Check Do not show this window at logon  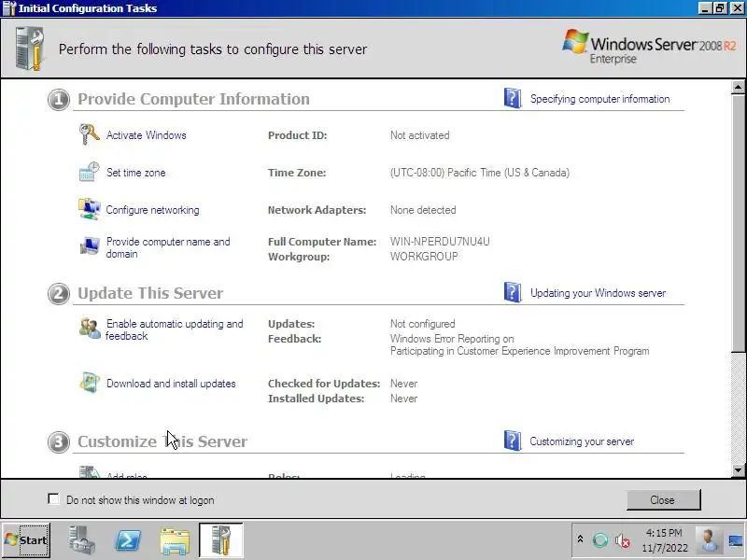[x=53, y=499]
